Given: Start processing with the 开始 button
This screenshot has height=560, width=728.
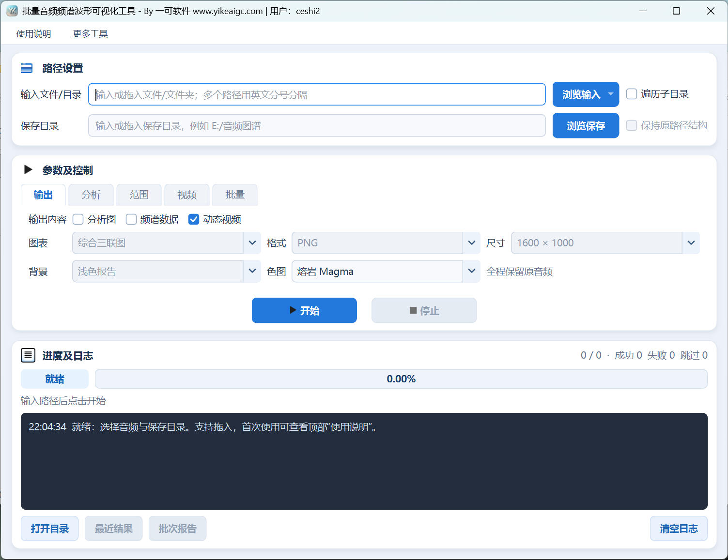Looking at the screenshot, I should tap(304, 310).
